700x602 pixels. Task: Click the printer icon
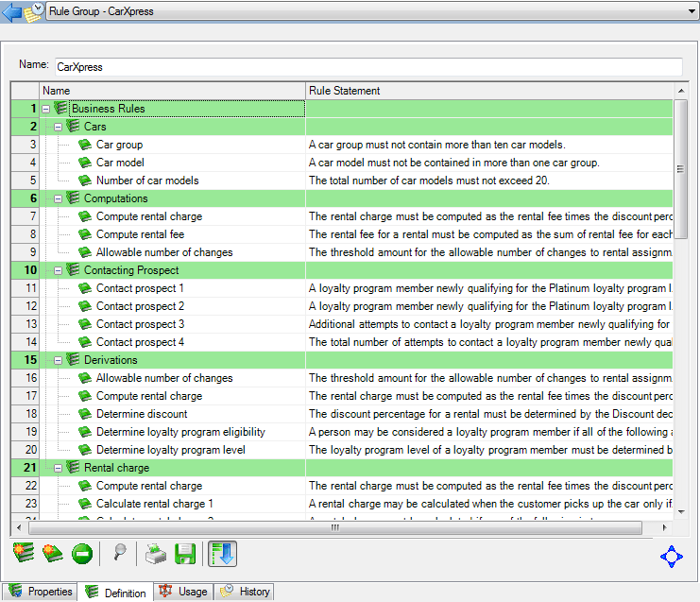(x=156, y=554)
